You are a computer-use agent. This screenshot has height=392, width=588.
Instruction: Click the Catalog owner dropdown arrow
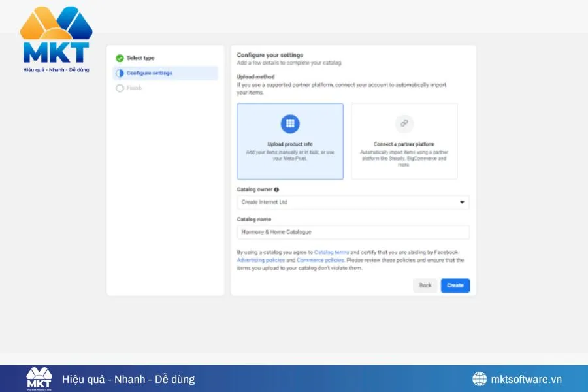click(x=463, y=203)
